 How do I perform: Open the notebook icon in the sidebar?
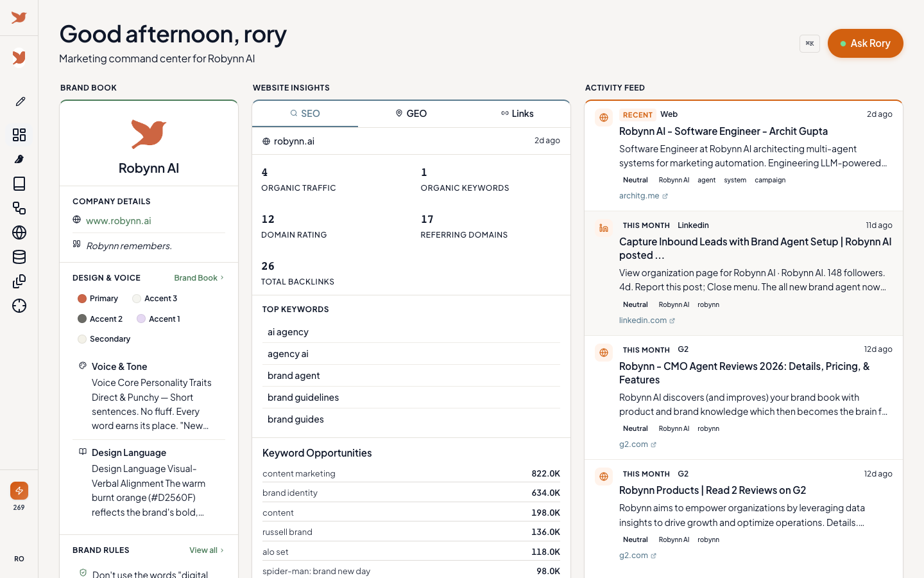click(x=19, y=184)
